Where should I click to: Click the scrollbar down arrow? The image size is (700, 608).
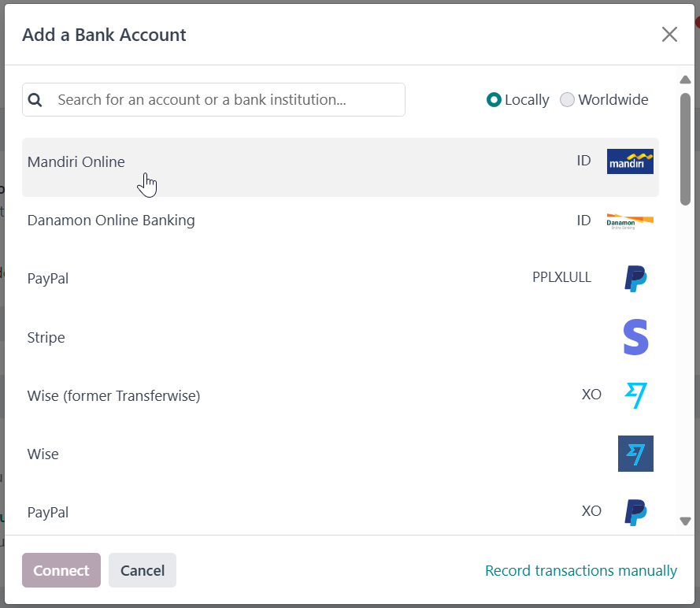(x=685, y=521)
